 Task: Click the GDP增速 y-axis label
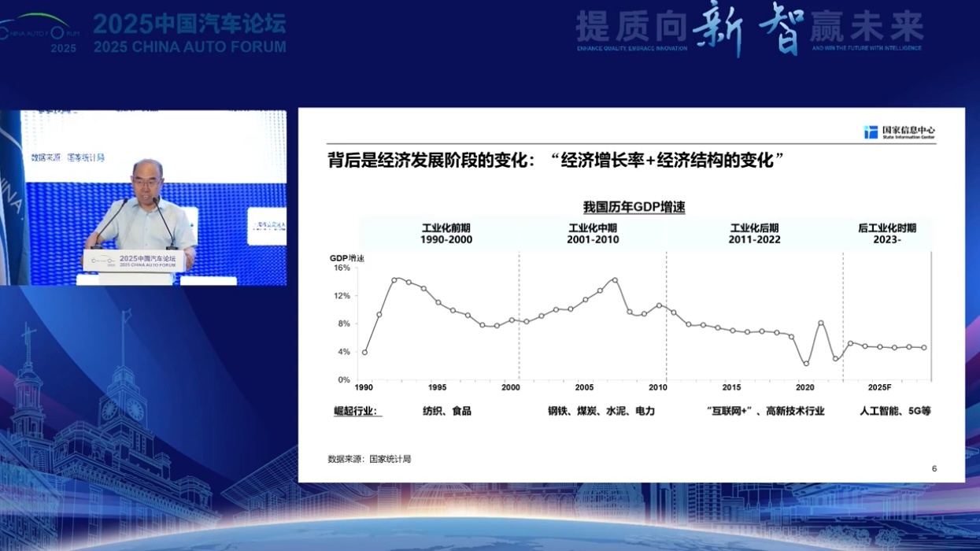(346, 258)
